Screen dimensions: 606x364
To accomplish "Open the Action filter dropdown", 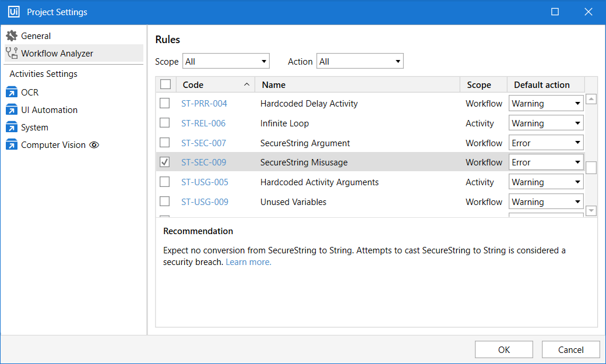I will 360,61.
